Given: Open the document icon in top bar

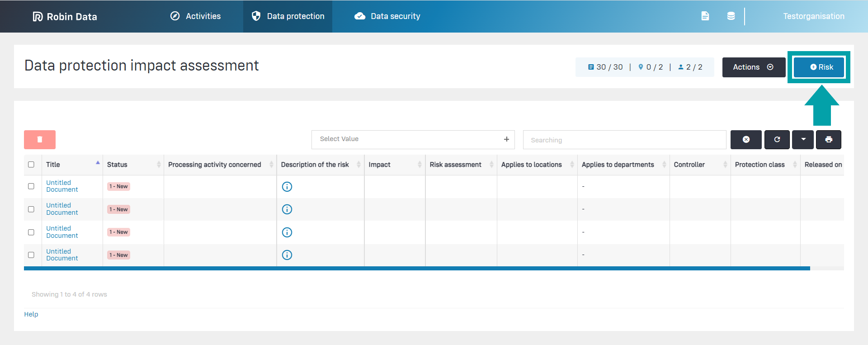Looking at the screenshot, I should (x=705, y=16).
